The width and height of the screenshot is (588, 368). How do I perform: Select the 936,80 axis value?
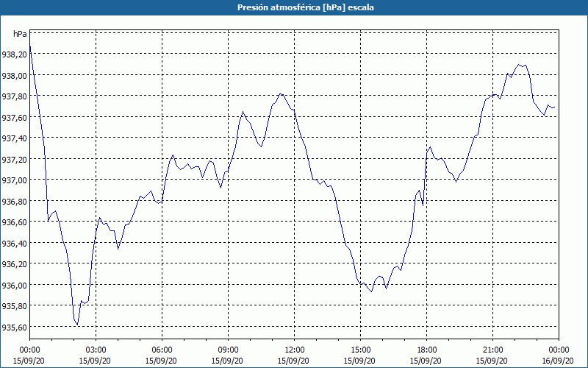(14, 201)
